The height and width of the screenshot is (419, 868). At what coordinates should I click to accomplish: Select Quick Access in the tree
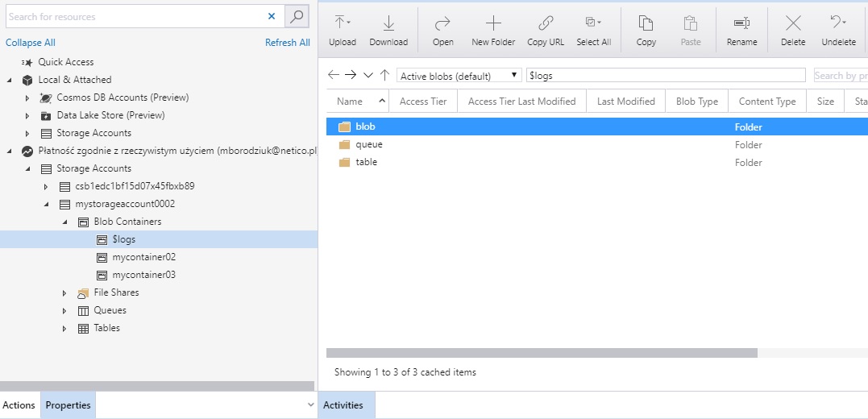pos(66,62)
